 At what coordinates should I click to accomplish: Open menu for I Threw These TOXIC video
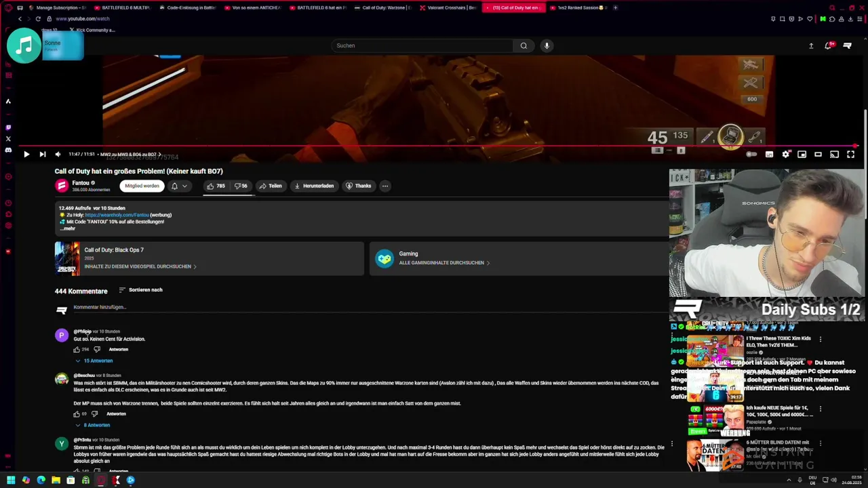[x=821, y=339]
